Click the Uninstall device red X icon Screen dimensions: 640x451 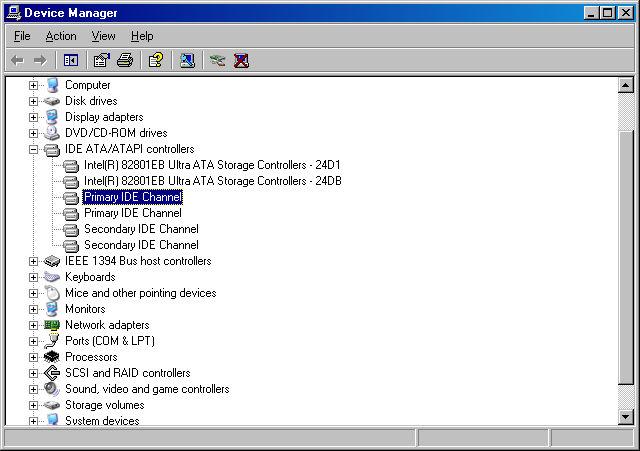(241, 61)
